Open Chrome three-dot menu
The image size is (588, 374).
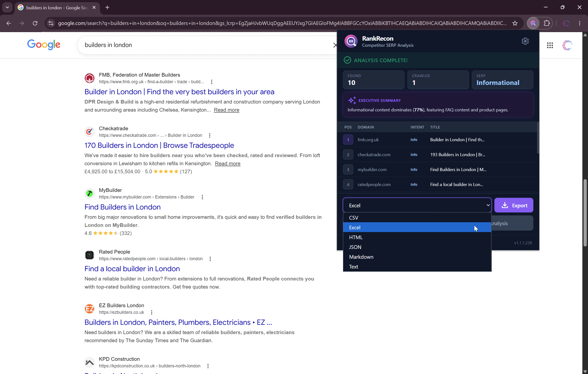(x=580, y=23)
